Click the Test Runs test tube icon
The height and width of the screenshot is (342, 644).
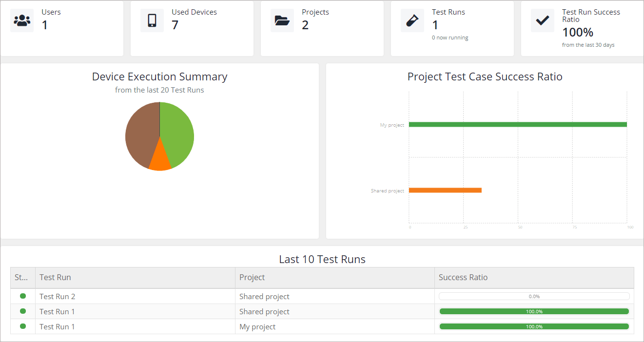point(412,20)
